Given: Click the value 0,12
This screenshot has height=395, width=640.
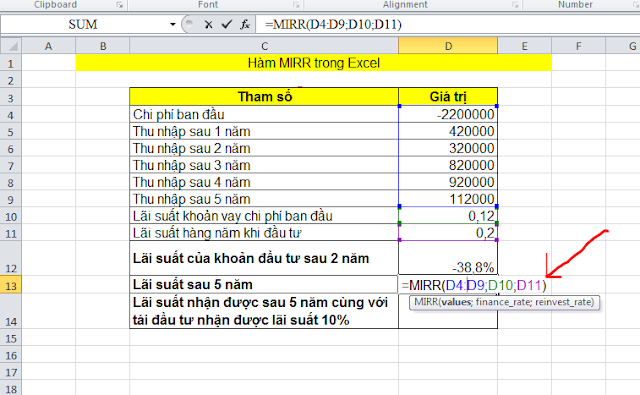Looking at the screenshot, I should point(482,216).
